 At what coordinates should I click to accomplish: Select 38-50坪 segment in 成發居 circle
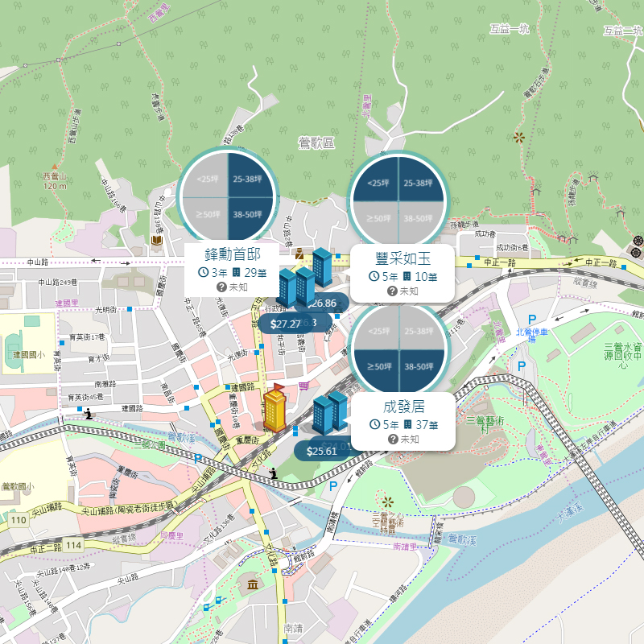[x=422, y=370]
